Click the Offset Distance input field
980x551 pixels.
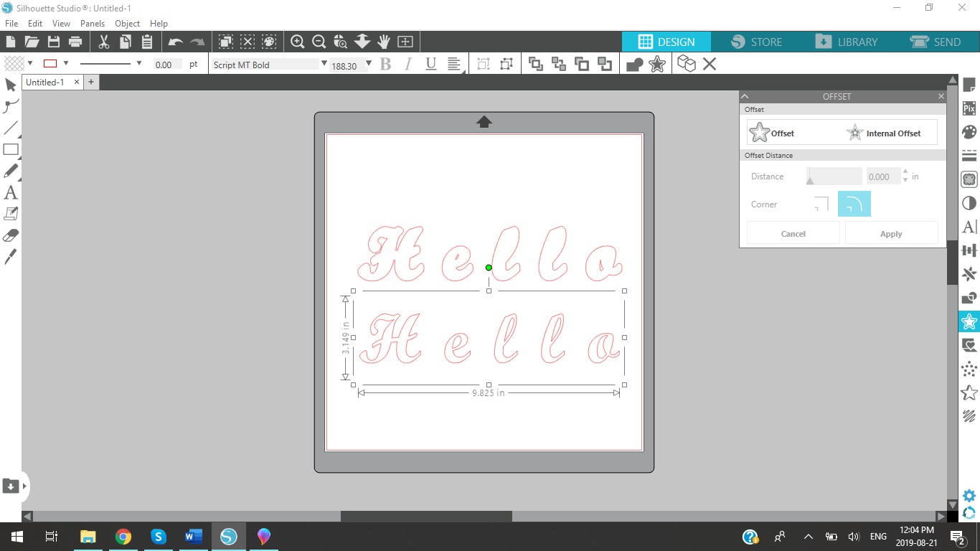(x=882, y=176)
